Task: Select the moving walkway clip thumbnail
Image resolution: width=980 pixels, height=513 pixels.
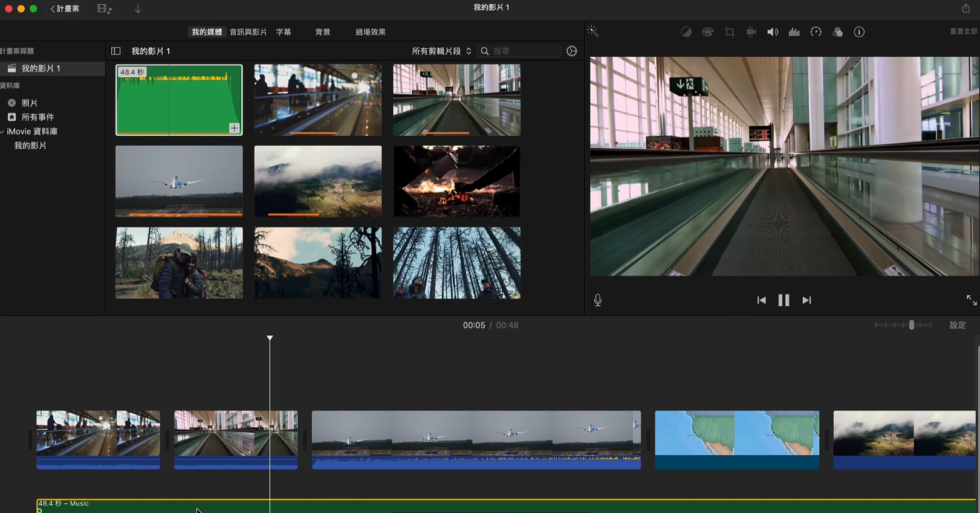Action: coord(456,100)
